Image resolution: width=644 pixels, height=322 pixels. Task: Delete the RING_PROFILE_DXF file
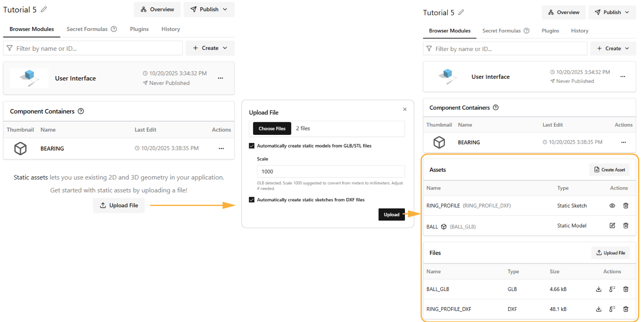[x=625, y=309]
